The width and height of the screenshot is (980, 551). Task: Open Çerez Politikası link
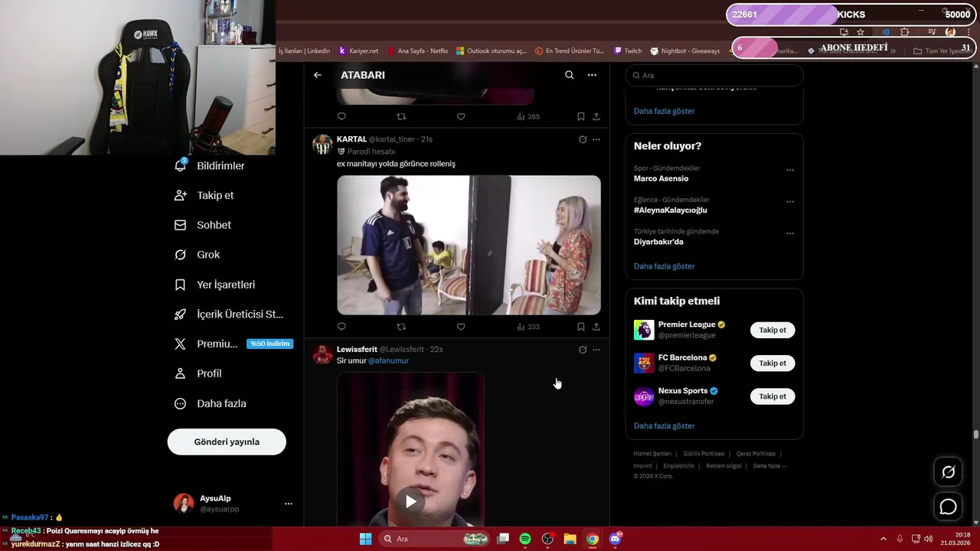(756, 454)
